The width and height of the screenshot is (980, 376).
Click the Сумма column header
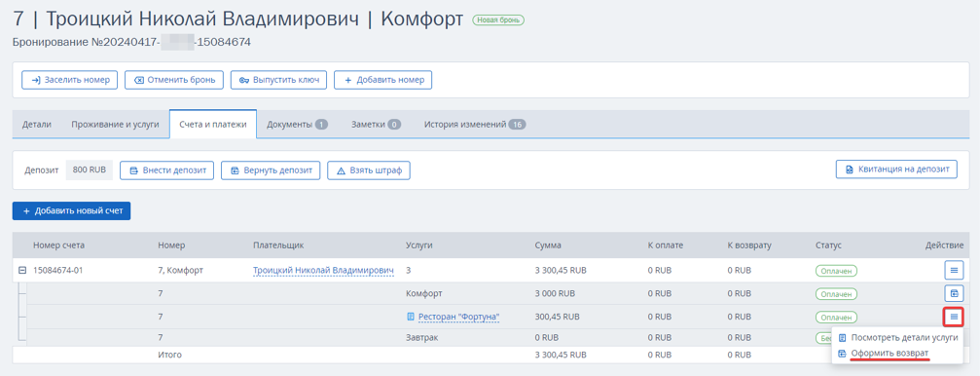(x=548, y=245)
